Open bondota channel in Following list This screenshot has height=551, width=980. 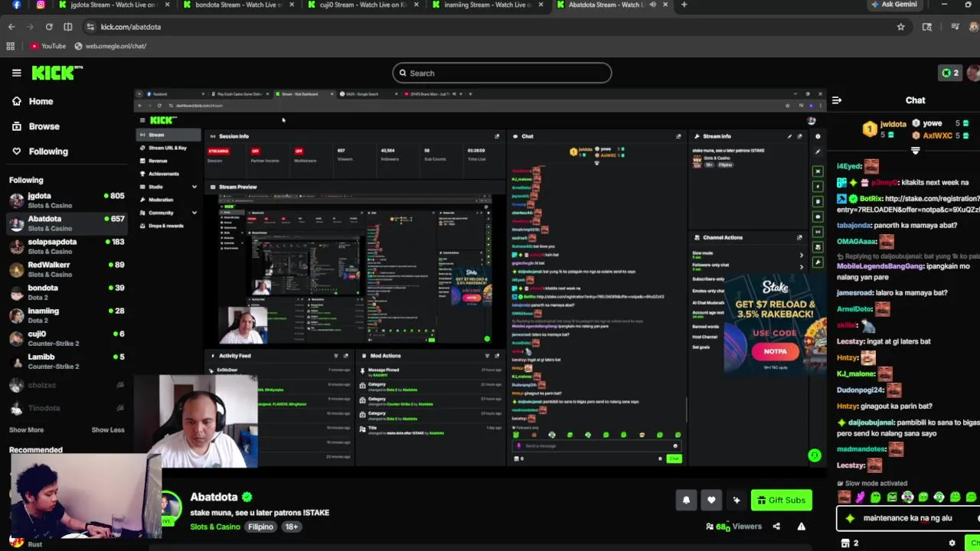coord(67,292)
